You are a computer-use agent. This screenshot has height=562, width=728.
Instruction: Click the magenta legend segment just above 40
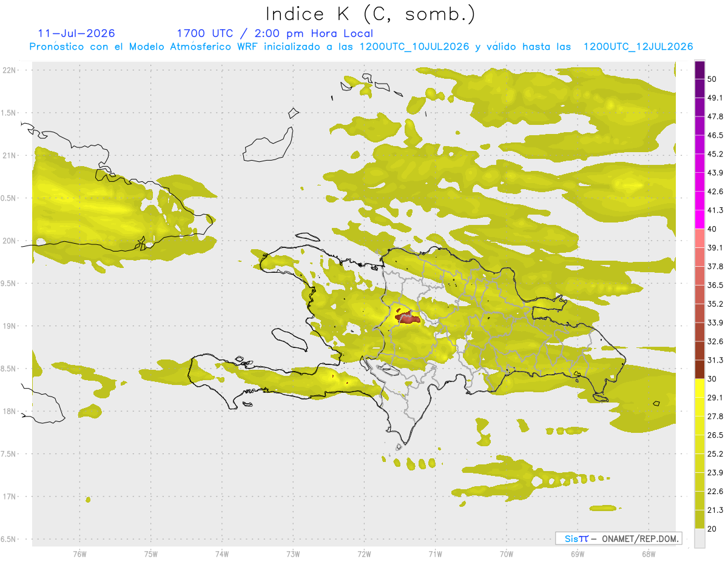pyautogui.click(x=699, y=219)
